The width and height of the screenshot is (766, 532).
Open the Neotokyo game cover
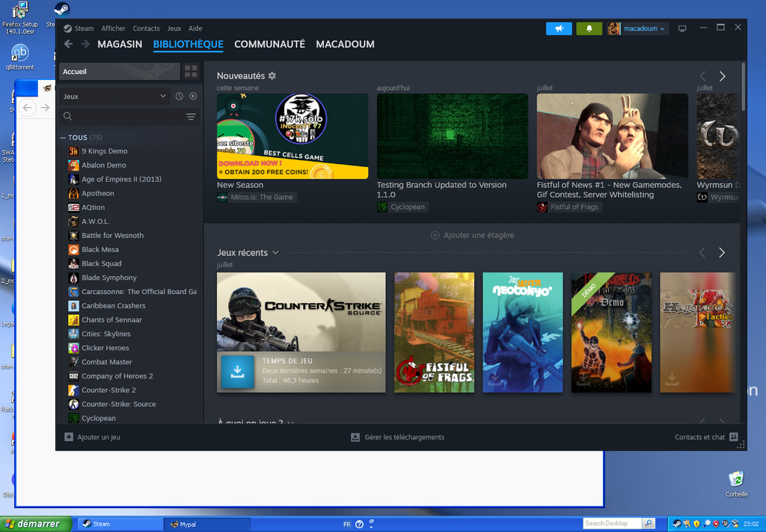[523, 333]
